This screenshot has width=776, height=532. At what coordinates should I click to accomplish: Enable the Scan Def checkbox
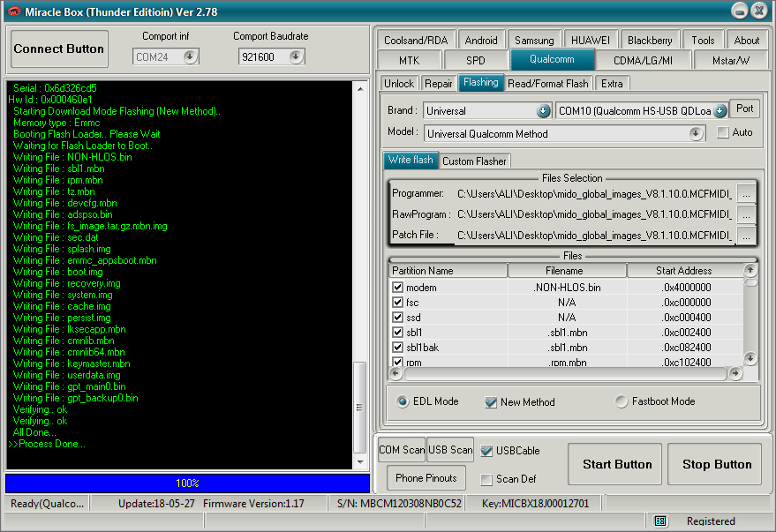tap(487, 479)
